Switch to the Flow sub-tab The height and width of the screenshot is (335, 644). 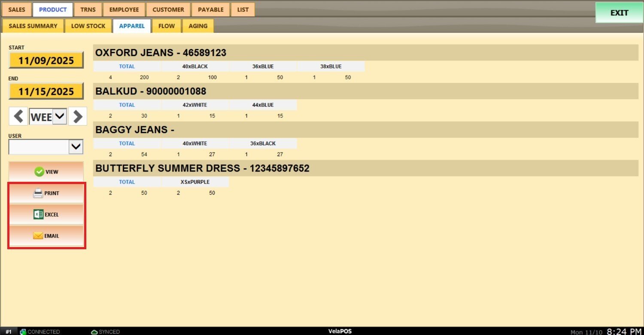point(167,26)
